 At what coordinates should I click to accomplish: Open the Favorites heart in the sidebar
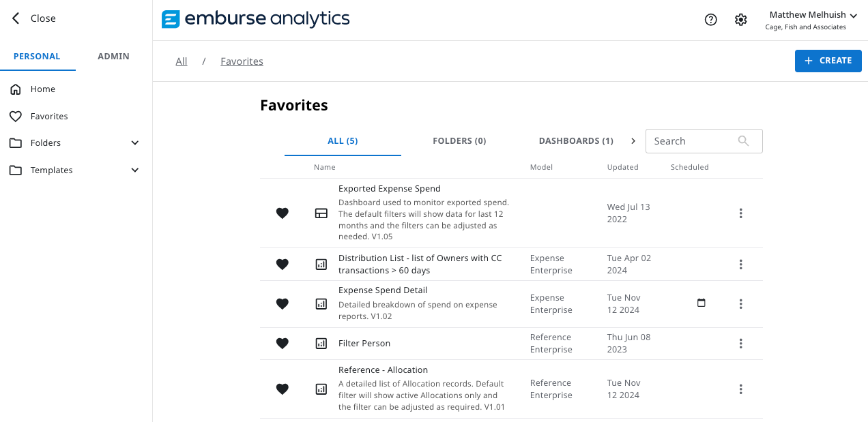coord(16,116)
